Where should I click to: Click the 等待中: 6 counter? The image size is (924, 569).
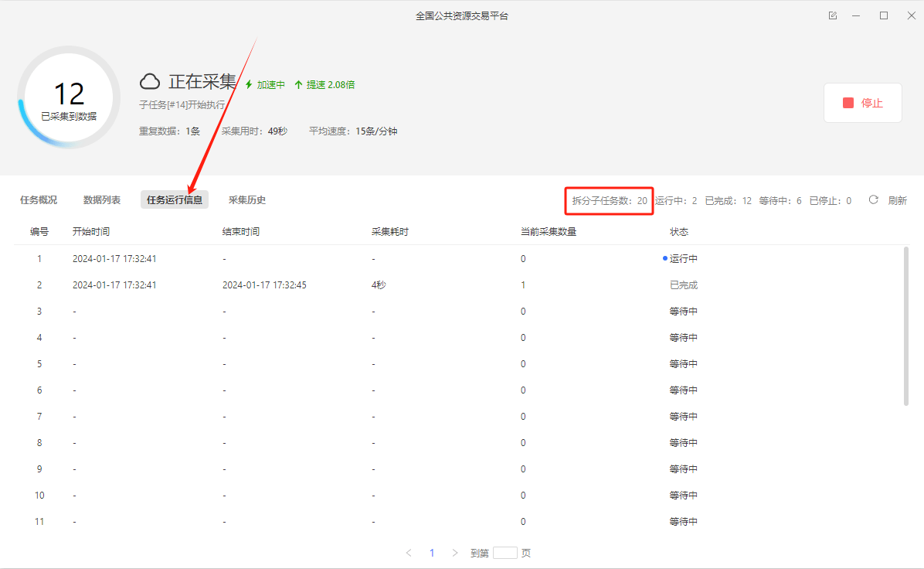(x=780, y=200)
